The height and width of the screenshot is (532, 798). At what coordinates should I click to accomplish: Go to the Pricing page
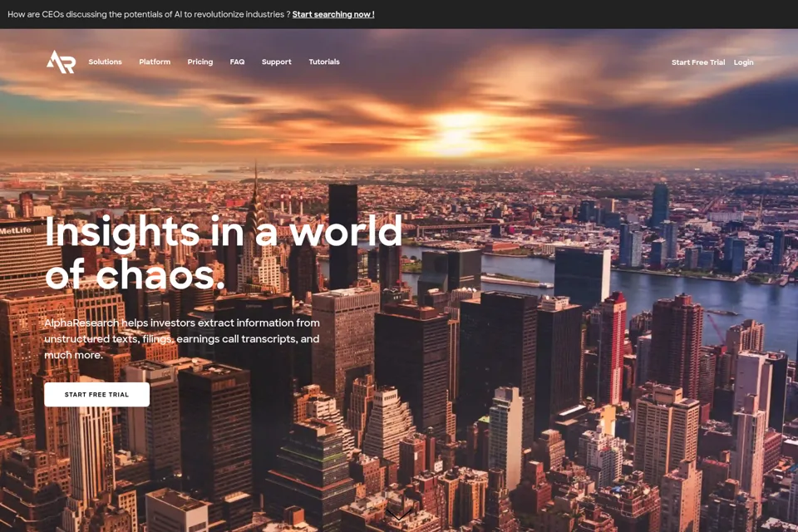coord(200,62)
